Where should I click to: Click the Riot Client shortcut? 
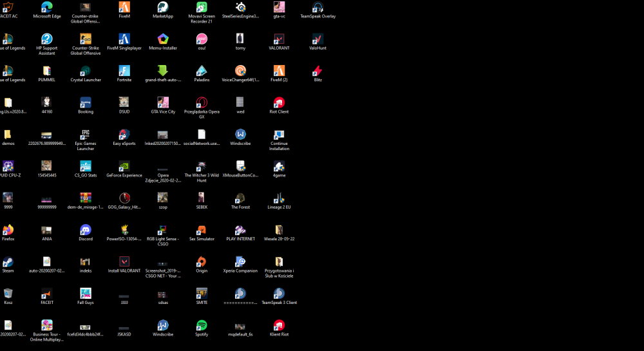pyautogui.click(x=279, y=102)
